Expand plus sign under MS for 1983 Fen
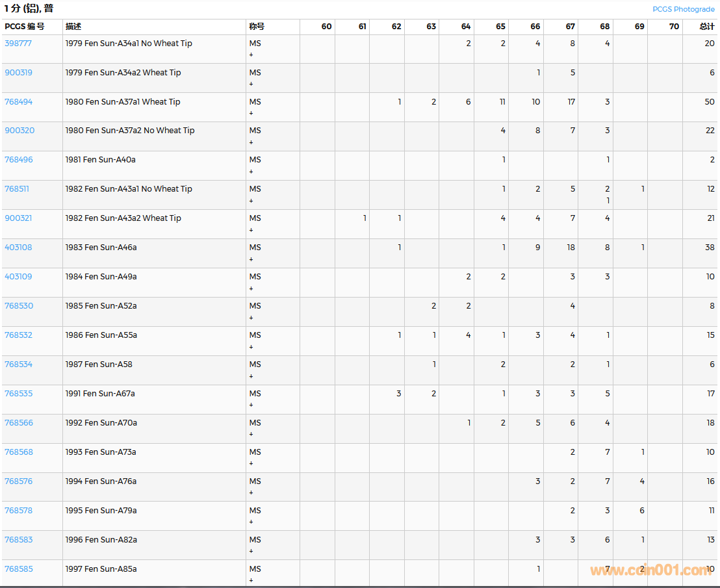The image size is (720, 588). (x=251, y=259)
